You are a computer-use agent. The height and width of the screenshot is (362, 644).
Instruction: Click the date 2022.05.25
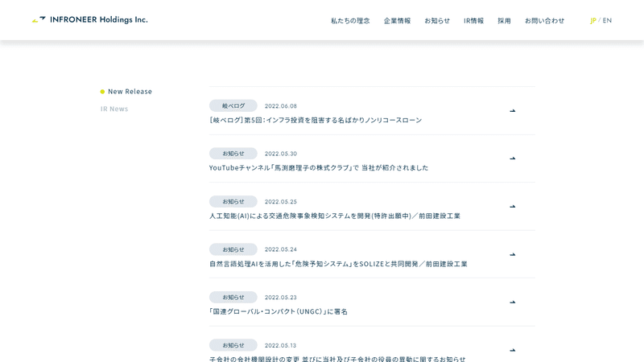pyautogui.click(x=281, y=202)
